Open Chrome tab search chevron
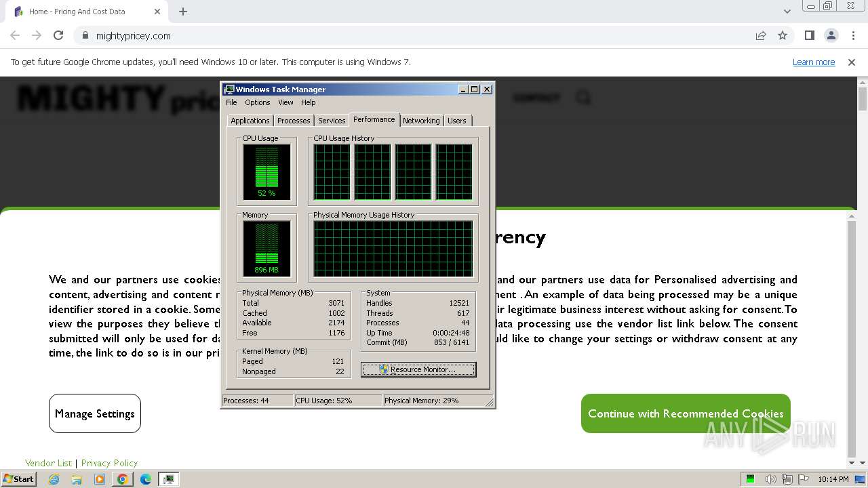868x488 pixels. point(787,12)
